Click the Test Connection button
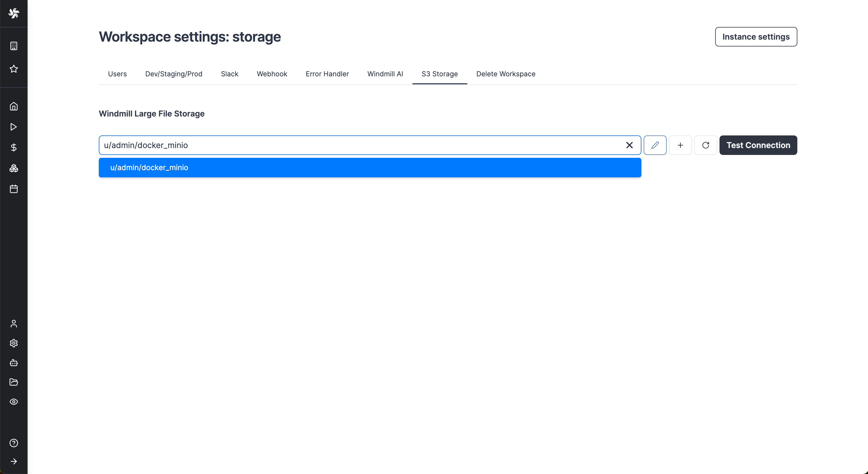 758,145
